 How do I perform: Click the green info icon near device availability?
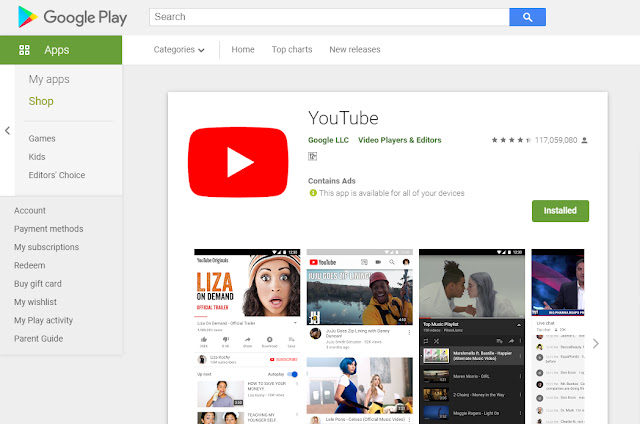(x=313, y=193)
